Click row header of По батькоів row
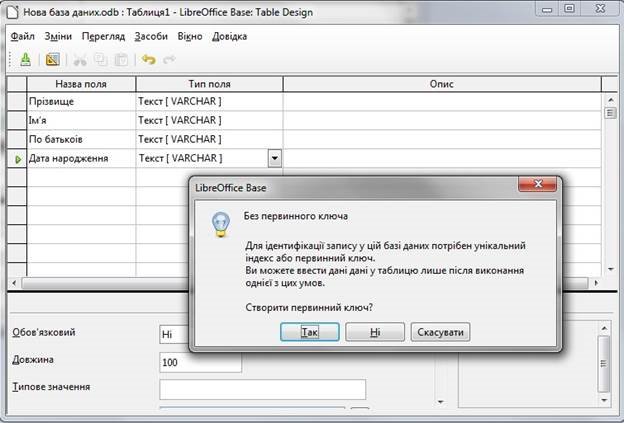This screenshot has height=423, width=624. coord(17,139)
